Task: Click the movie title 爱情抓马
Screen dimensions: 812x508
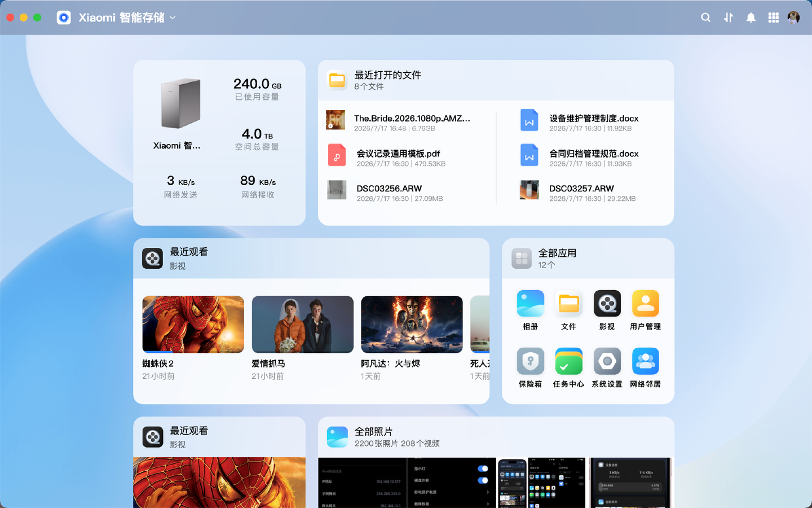Action: [268, 364]
